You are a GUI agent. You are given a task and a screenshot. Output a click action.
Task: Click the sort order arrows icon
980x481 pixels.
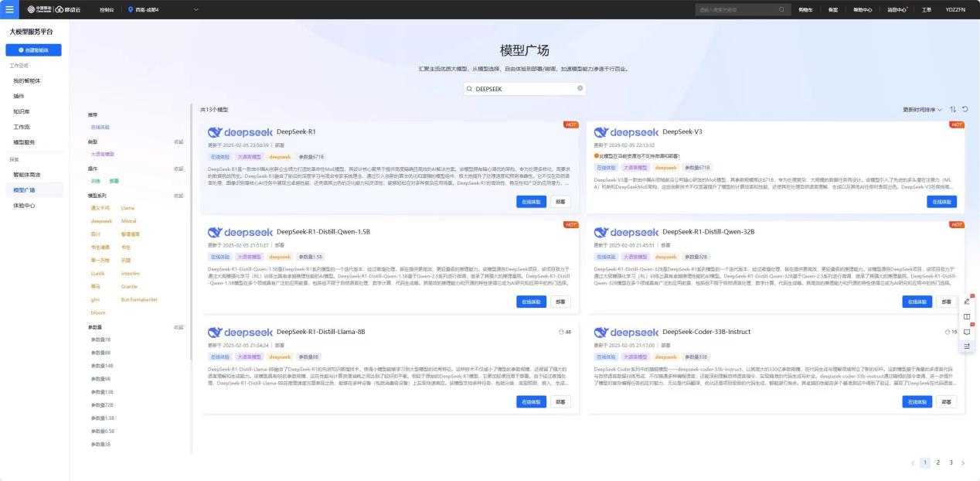(952, 110)
